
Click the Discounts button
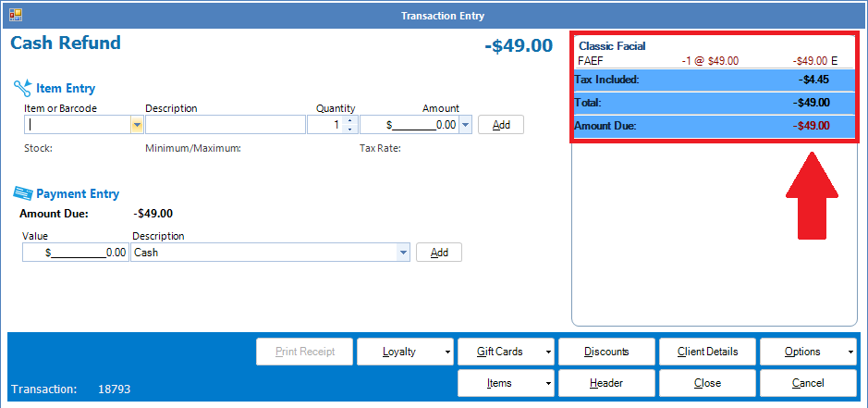(606, 352)
